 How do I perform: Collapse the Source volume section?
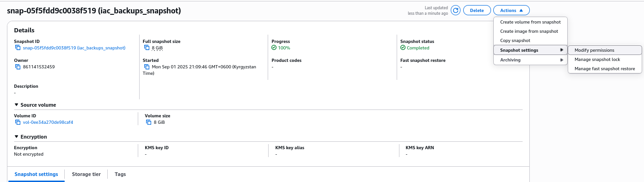click(17, 105)
